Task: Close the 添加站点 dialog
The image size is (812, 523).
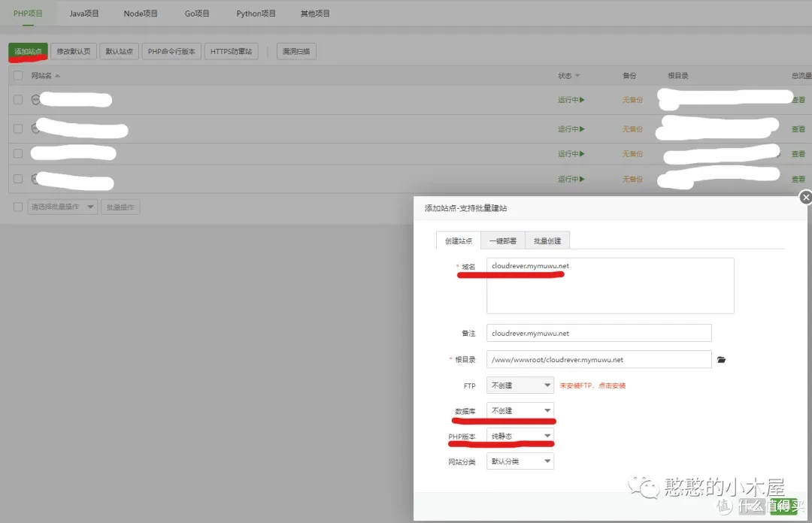Action: click(x=805, y=198)
